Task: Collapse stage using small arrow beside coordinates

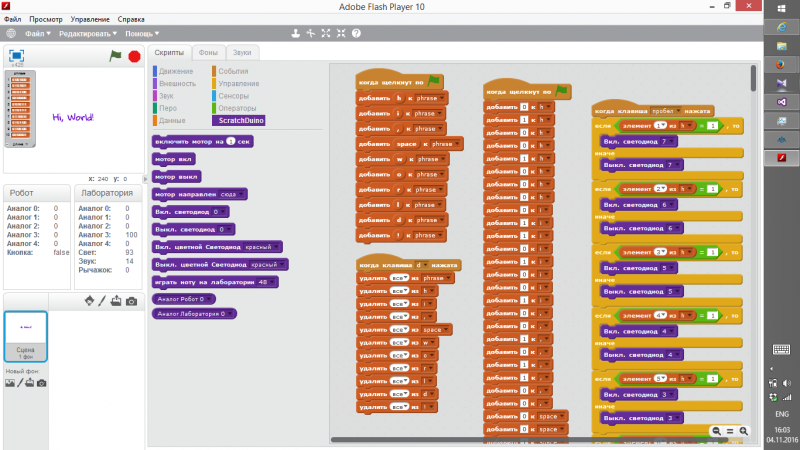Action: click(145, 179)
